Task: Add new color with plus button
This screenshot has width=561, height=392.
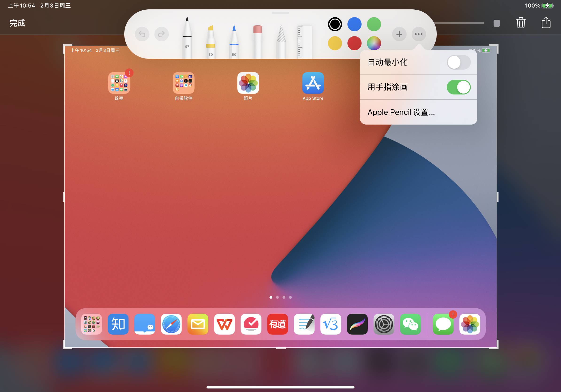Action: point(399,34)
